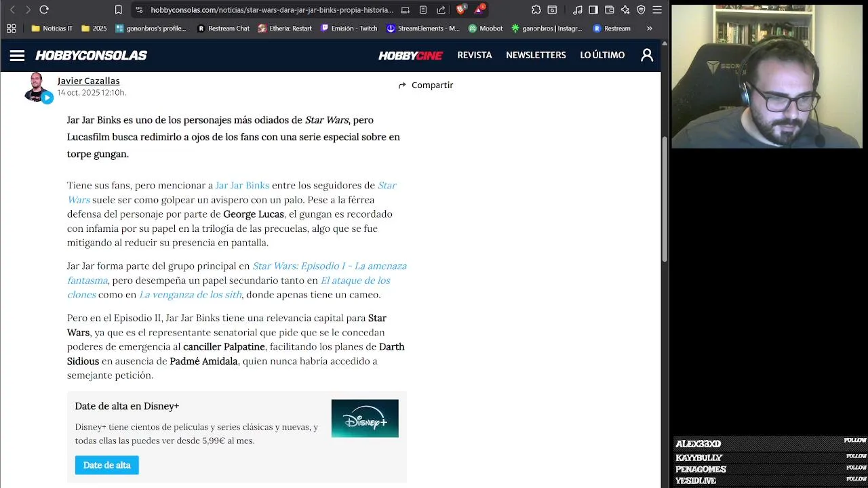Go forward in browser history

tap(28, 9)
